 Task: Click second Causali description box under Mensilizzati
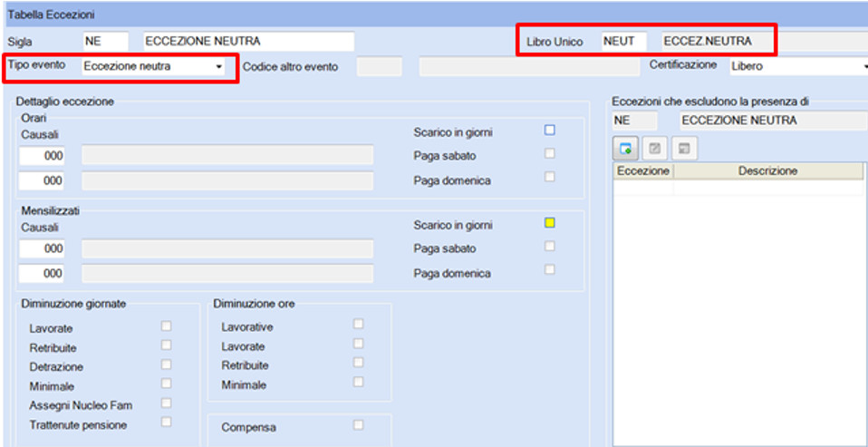tap(227, 274)
